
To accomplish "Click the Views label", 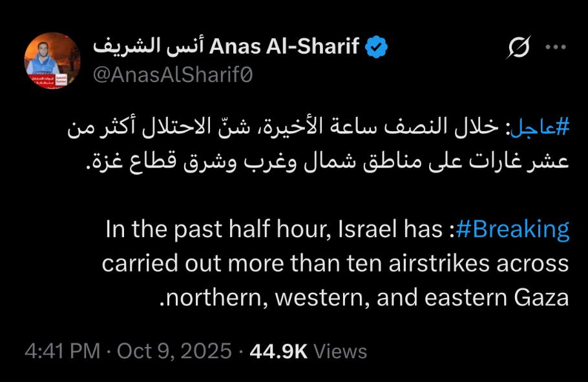I will pos(340,351).
